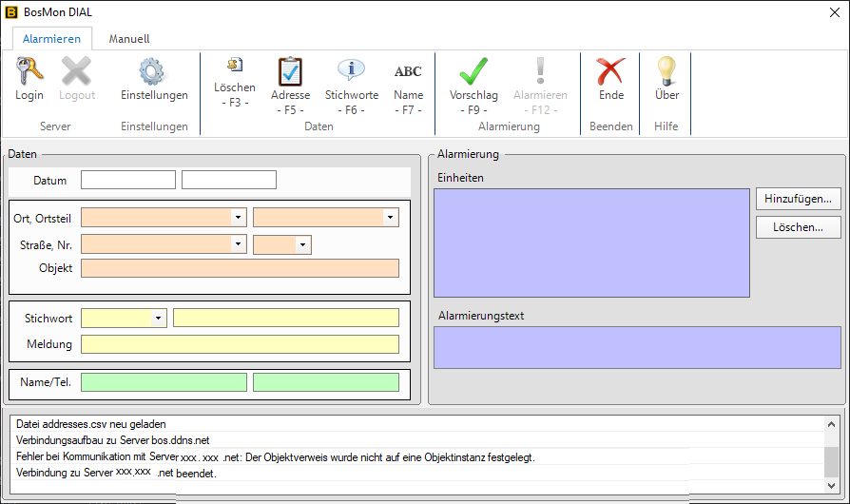
Task: Open Einstellungen gear icon
Action: pyautogui.click(x=154, y=72)
